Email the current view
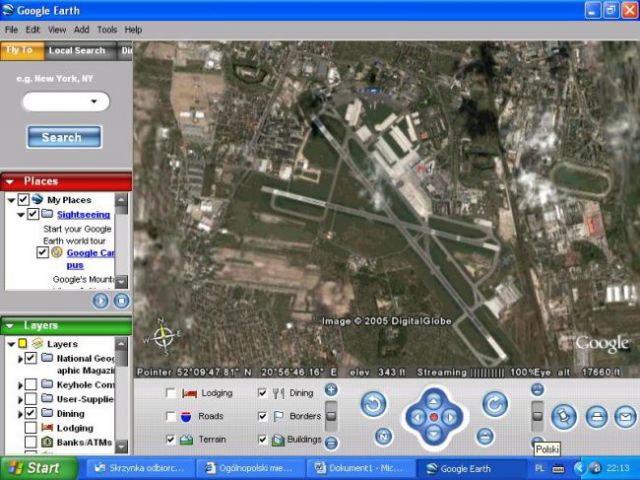The width and height of the screenshot is (640, 480). coord(625,417)
